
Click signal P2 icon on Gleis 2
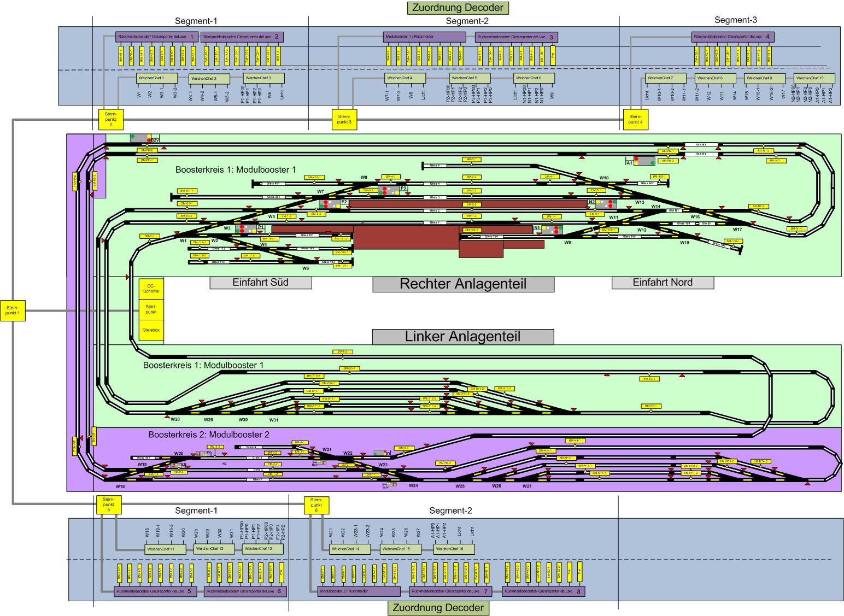[330, 204]
